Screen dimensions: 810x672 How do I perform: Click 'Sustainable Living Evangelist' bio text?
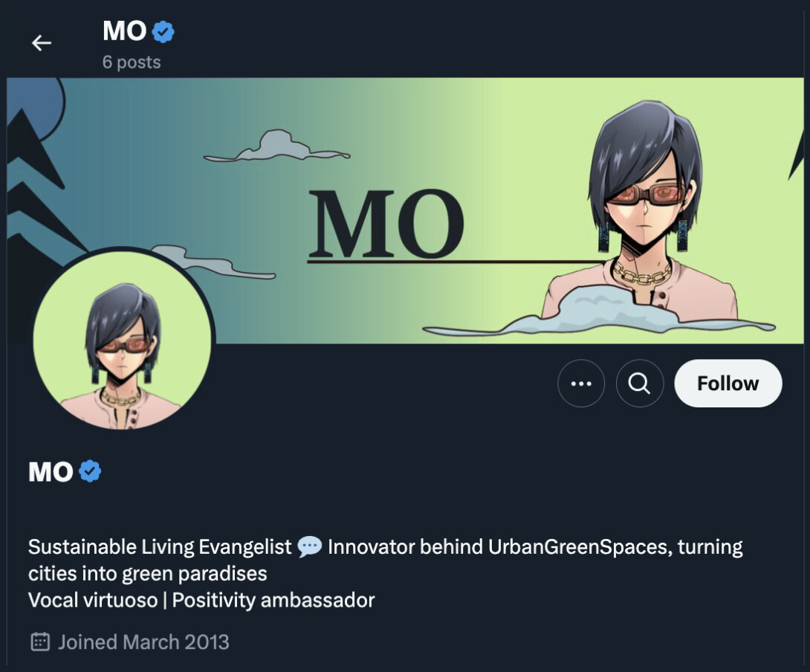(160, 547)
